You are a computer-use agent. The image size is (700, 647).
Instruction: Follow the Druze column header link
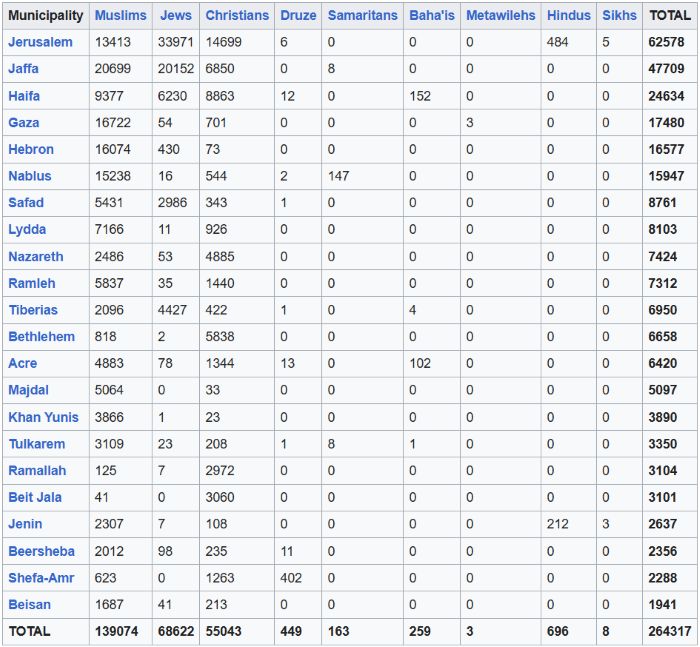tap(298, 15)
